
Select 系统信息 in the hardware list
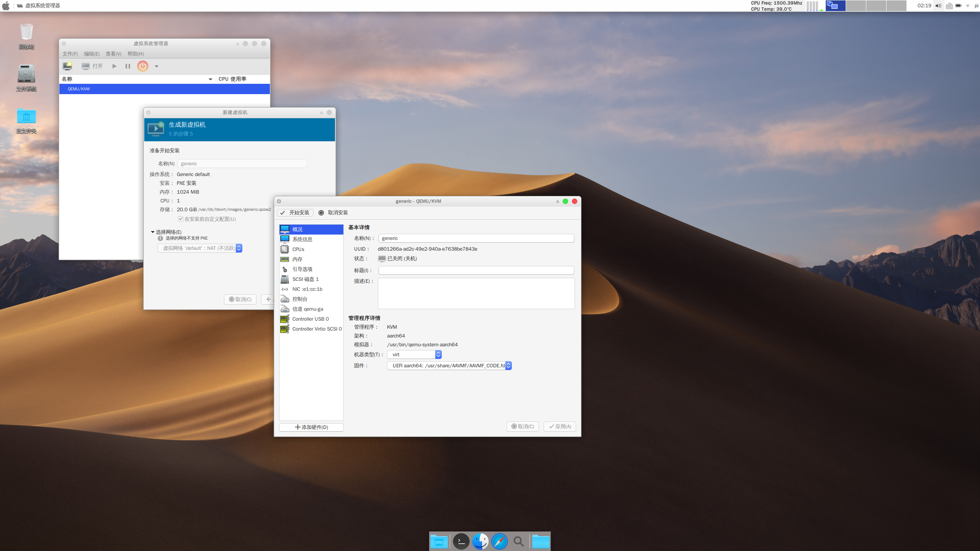point(311,240)
